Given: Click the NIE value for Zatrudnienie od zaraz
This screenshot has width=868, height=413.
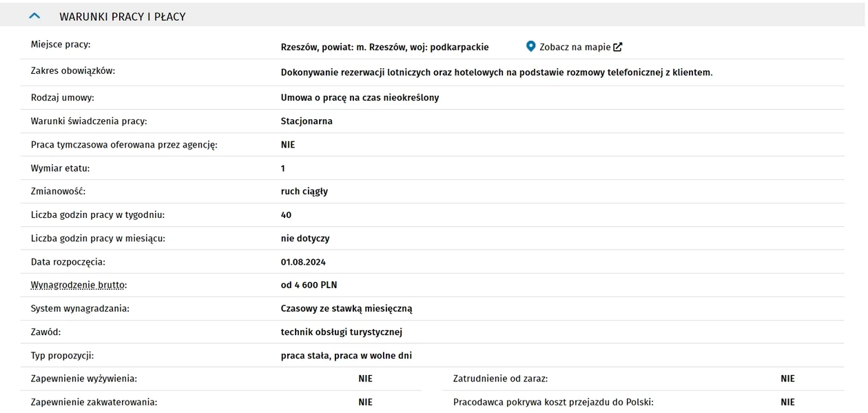Looking at the screenshot, I should [787, 379].
